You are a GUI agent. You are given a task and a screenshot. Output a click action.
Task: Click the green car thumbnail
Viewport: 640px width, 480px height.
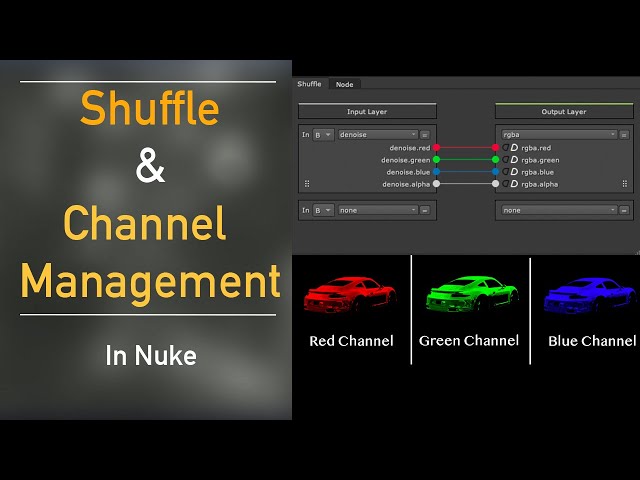coord(472,294)
